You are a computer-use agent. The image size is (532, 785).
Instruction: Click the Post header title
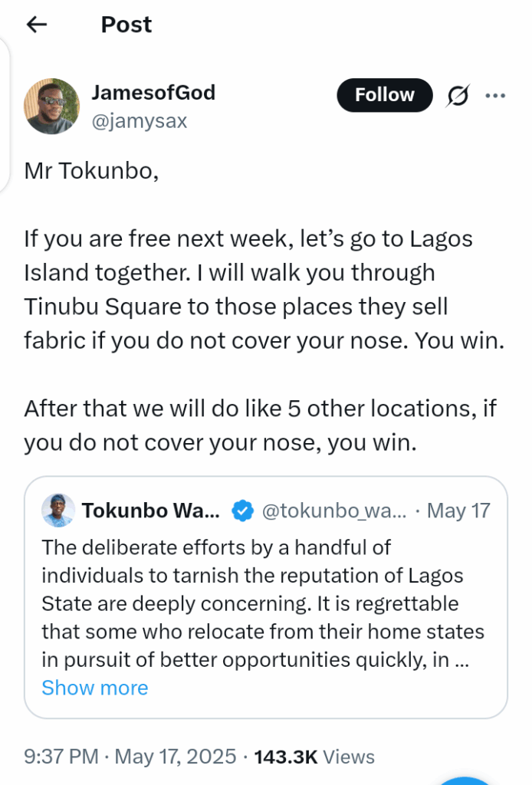click(x=126, y=25)
